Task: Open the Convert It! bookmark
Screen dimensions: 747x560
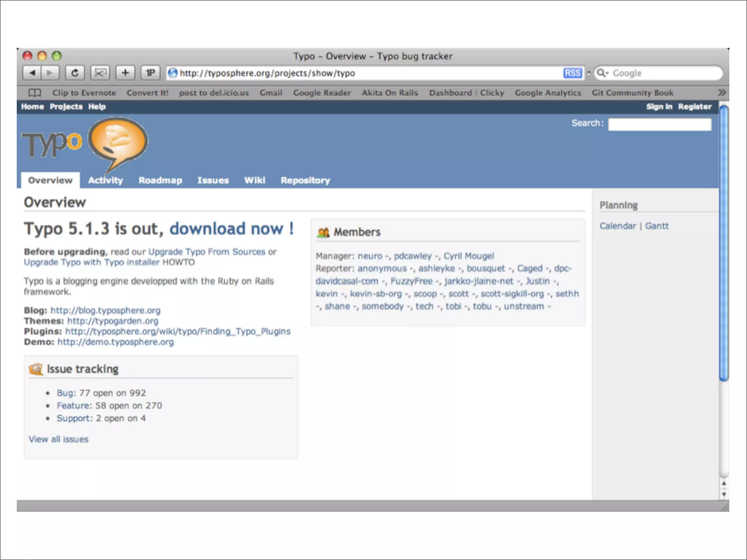Action: [147, 93]
